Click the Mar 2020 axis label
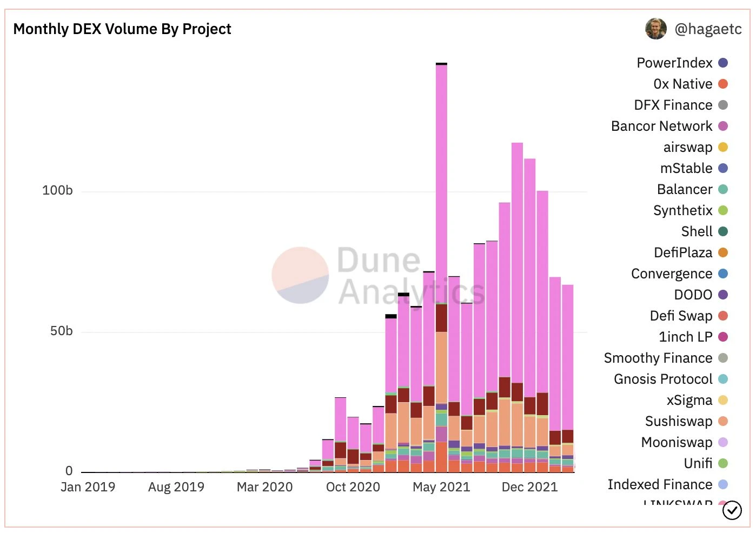Viewport: 756px width, 533px height. pyautogui.click(x=264, y=487)
